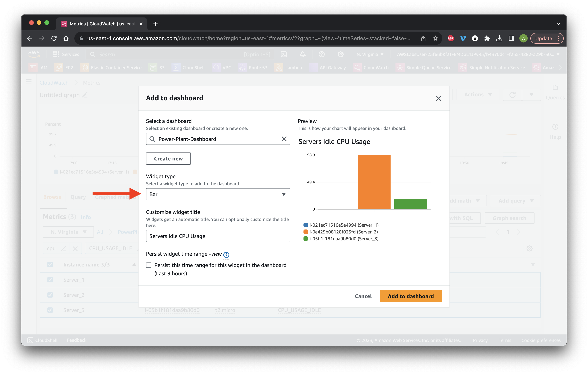The height and width of the screenshot is (374, 588).
Task: Open the Actions dropdown
Action: tap(478, 94)
